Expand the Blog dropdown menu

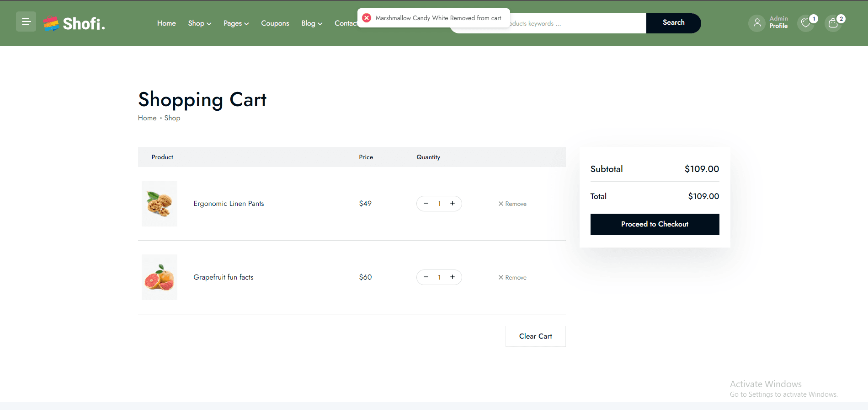coord(312,23)
